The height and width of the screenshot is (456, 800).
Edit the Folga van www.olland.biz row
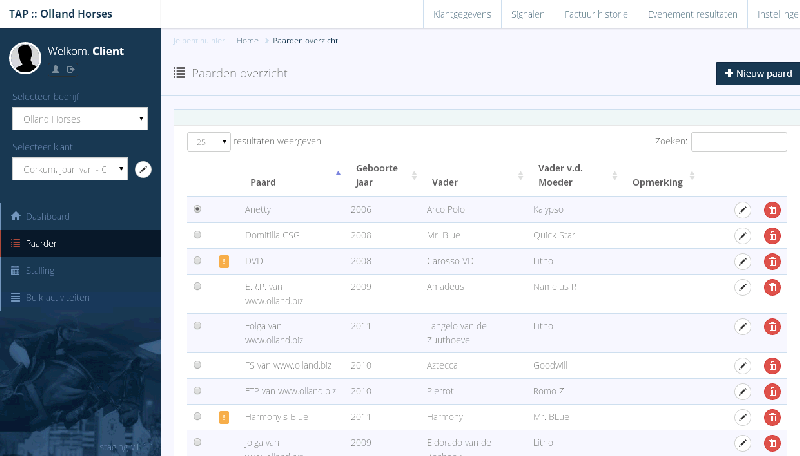click(x=742, y=326)
